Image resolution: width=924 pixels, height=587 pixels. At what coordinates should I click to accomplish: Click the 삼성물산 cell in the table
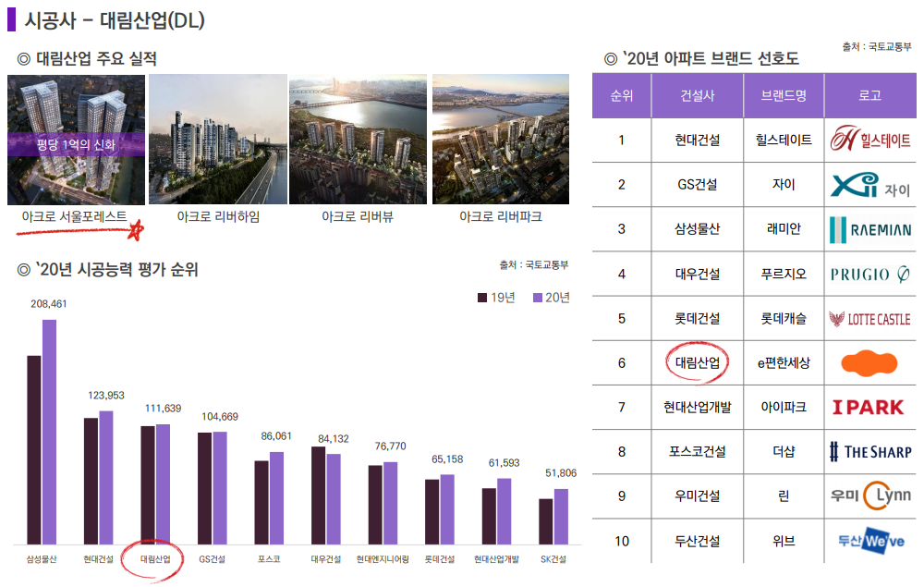click(697, 229)
